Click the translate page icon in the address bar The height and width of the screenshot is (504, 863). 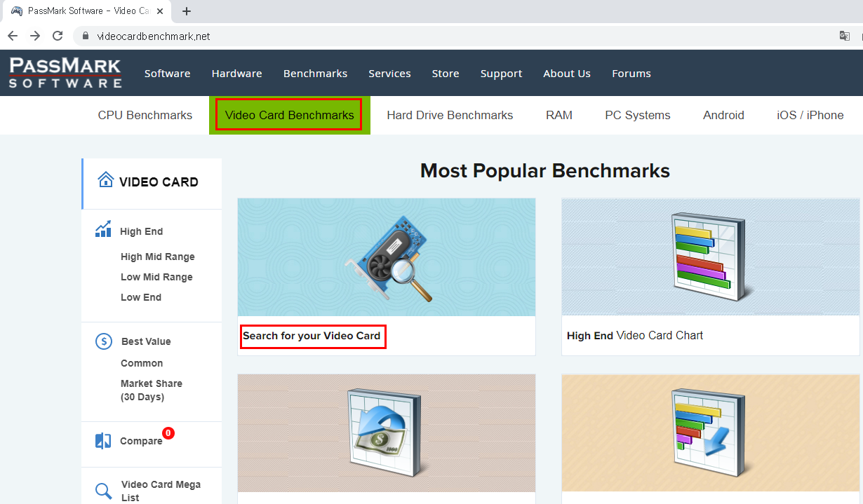tap(845, 36)
